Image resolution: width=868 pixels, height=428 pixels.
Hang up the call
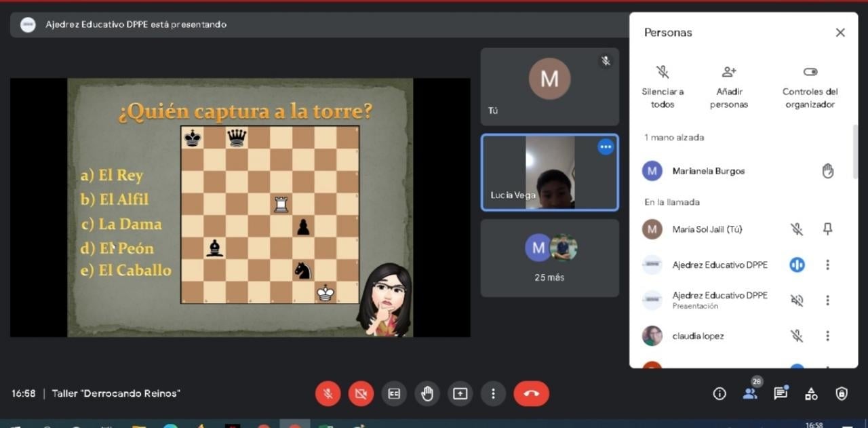coord(531,393)
